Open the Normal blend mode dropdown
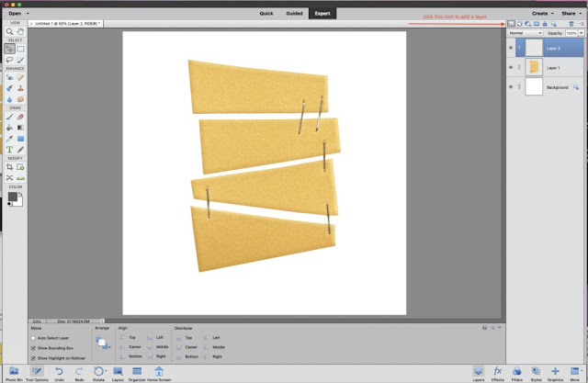 tap(526, 33)
